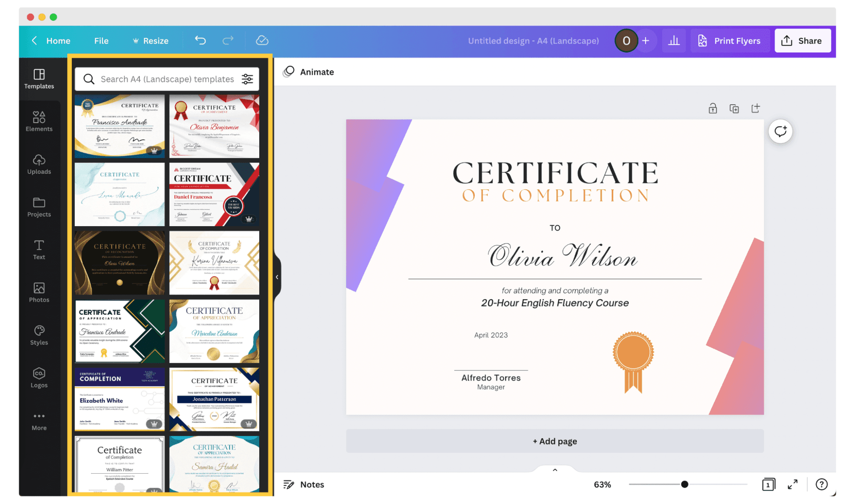Open search filters for templates
Viewport: 855px width, 504px height.
tap(247, 79)
